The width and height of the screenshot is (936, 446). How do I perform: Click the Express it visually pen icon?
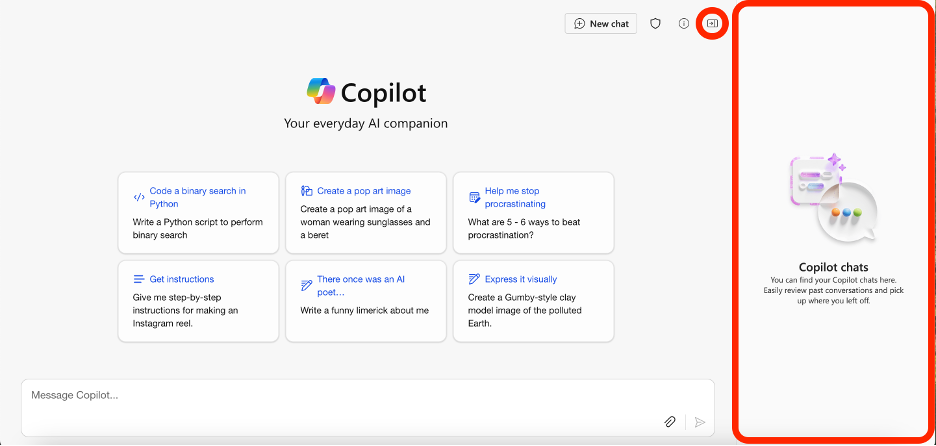tap(475, 279)
